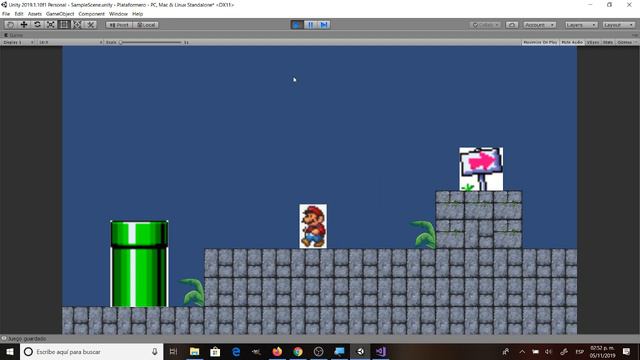The image size is (640, 360).
Task: Switch to the Game tab
Action: (x=13, y=36)
